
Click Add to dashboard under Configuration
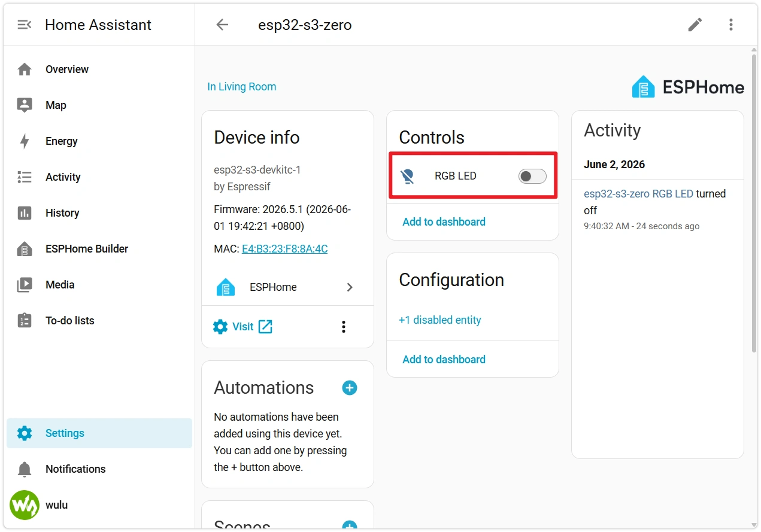(444, 360)
